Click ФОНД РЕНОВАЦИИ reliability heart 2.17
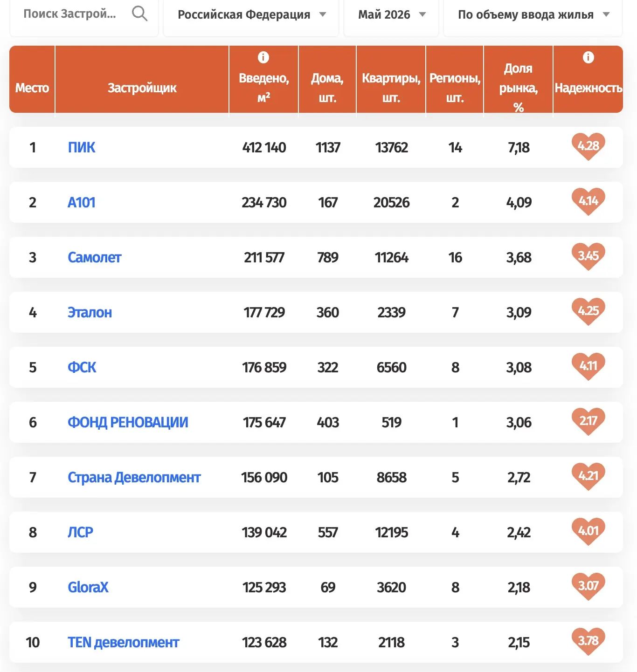This screenshot has width=637, height=672. 589,421
